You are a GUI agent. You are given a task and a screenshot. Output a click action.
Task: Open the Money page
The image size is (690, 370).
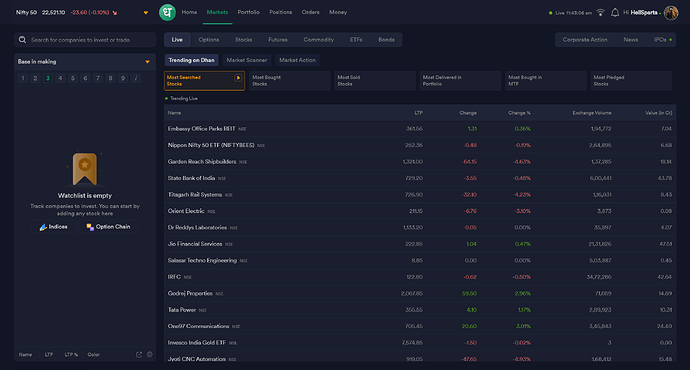(x=338, y=12)
